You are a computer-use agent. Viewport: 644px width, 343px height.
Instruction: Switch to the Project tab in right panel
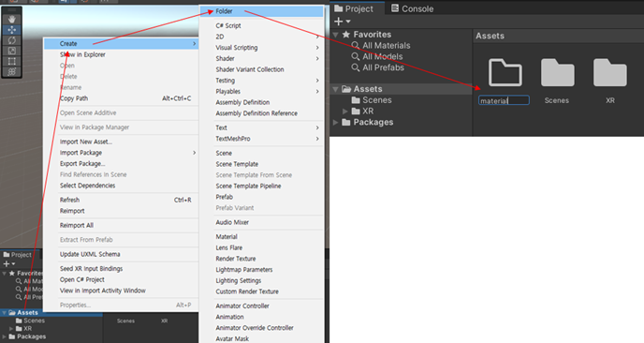tap(354, 8)
